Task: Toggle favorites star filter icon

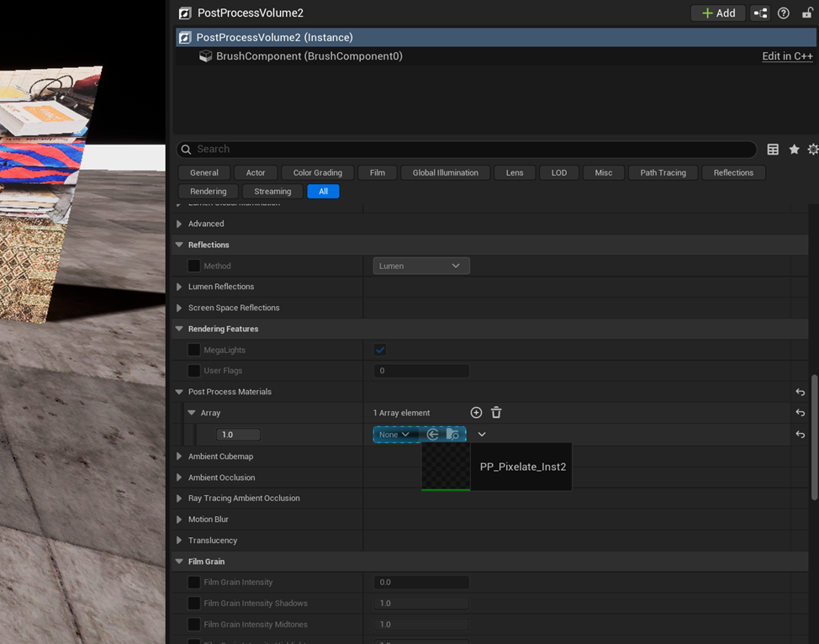Action: click(794, 150)
